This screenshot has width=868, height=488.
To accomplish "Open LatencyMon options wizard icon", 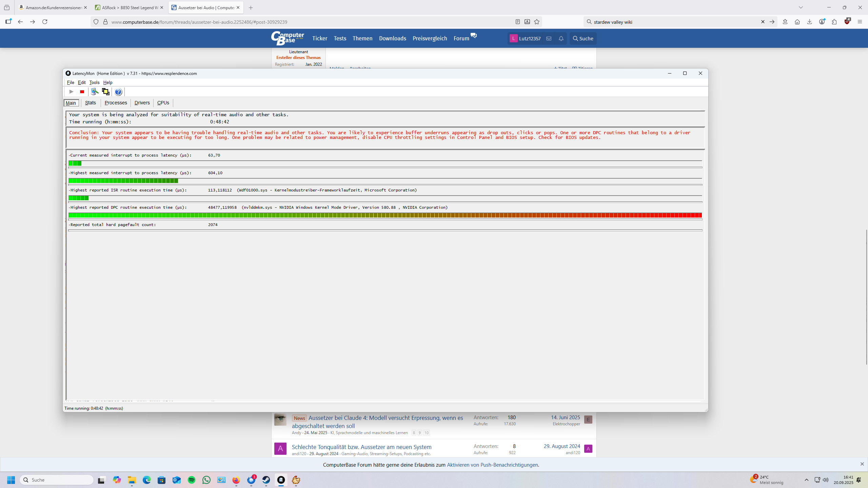I will [x=95, y=92].
